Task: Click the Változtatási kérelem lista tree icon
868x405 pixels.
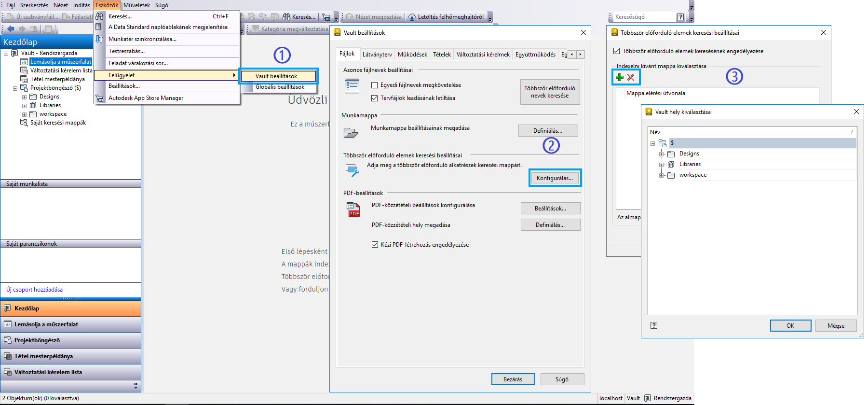Action: [x=24, y=70]
